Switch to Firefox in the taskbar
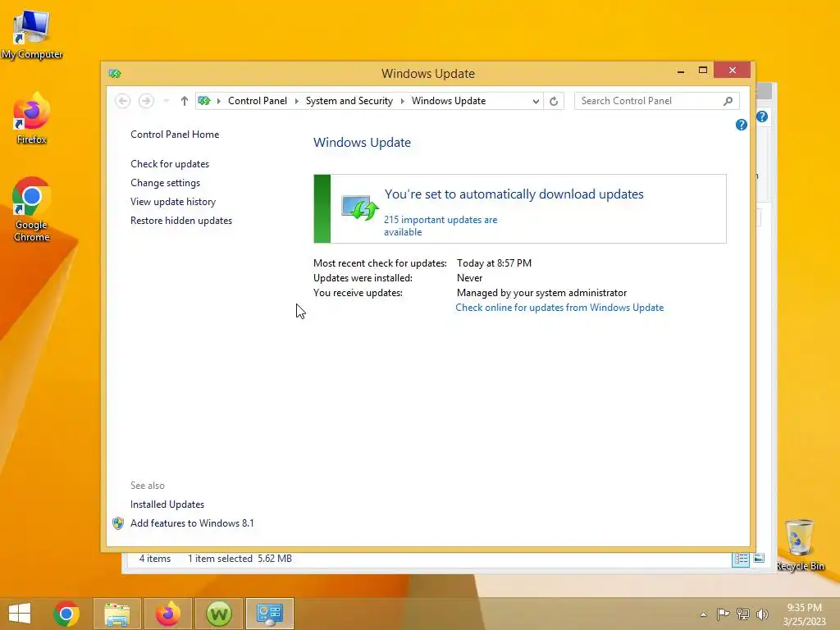The width and height of the screenshot is (840, 630). 167,614
